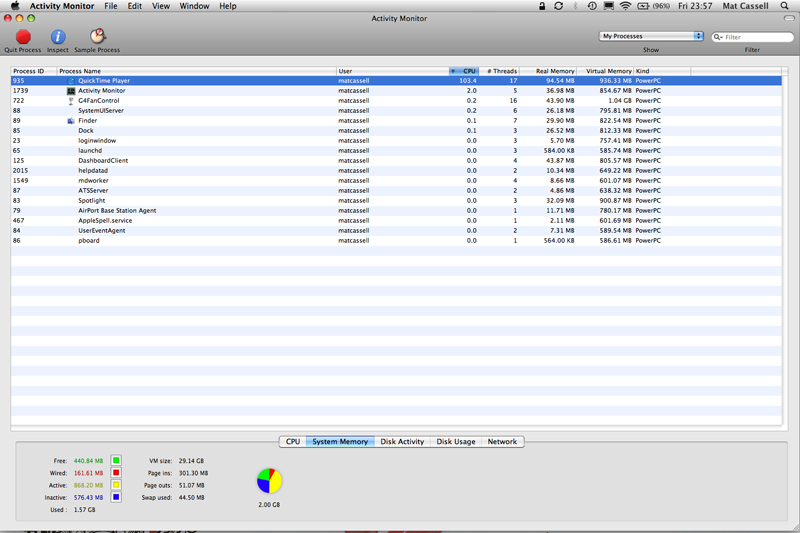Select the AirPort Base Station Agent row
The width and height of the screenshot is (800, 533).
coord(396,211)
